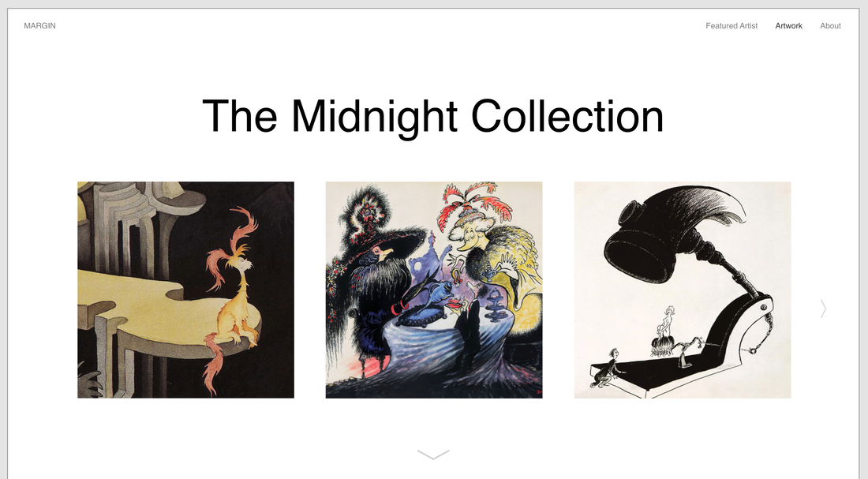868x479 pixels.
Task: Open the About page link
Action: [830, 25]
